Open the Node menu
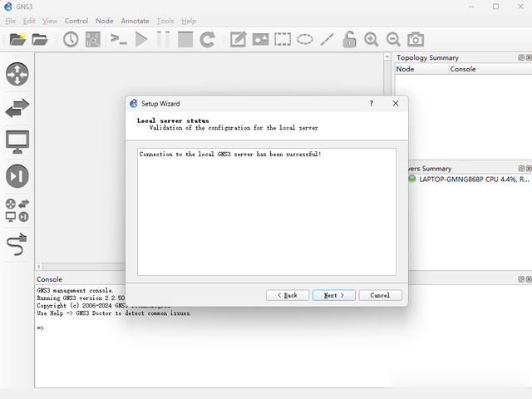The image size is (532, 399). pyautogui.click(x=105, y=21)
